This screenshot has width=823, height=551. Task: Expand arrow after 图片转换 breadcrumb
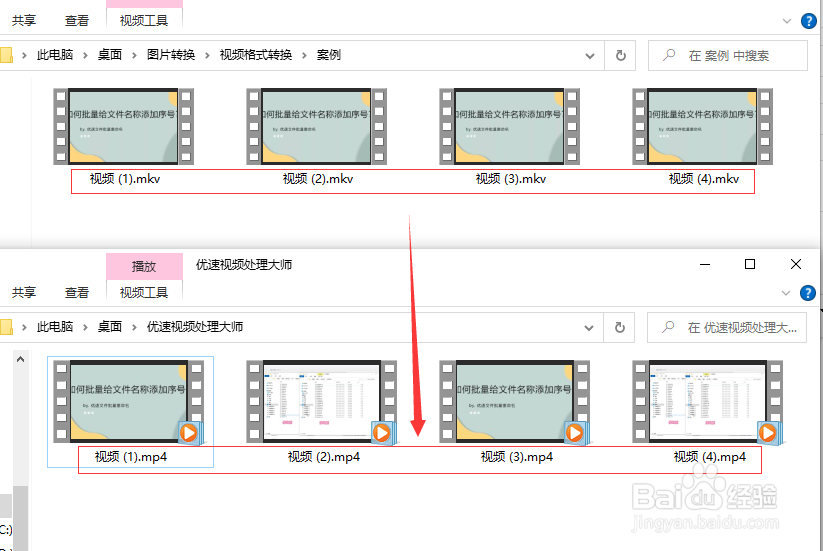point(207,55)
